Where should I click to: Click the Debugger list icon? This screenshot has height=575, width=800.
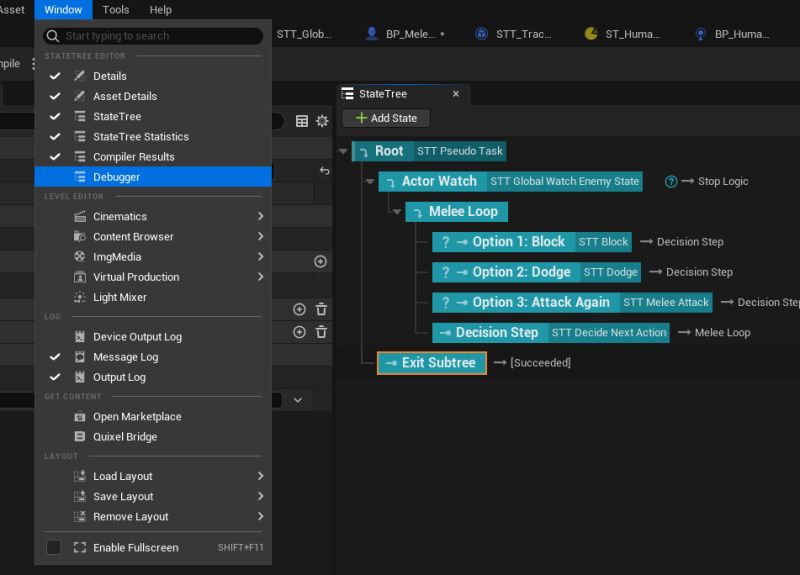coord(80,177)
